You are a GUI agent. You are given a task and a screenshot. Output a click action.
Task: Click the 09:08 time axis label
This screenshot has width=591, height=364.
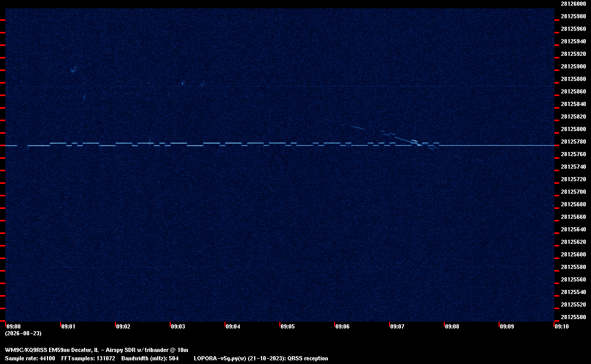point(452,326)
